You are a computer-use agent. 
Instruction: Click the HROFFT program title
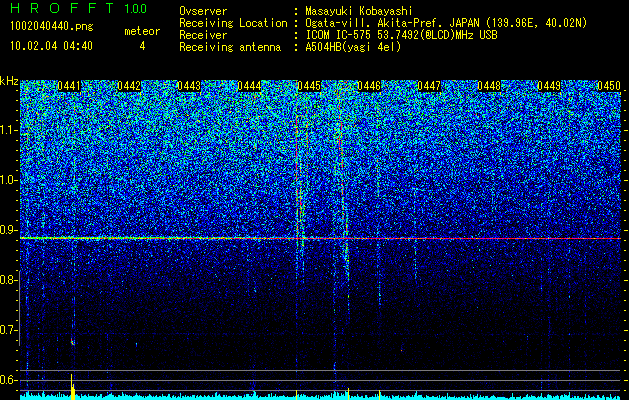point(62,8)
